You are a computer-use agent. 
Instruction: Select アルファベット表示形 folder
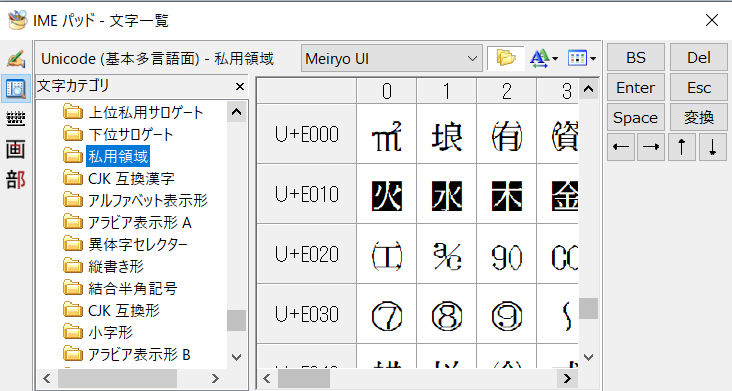coord(135,200)
